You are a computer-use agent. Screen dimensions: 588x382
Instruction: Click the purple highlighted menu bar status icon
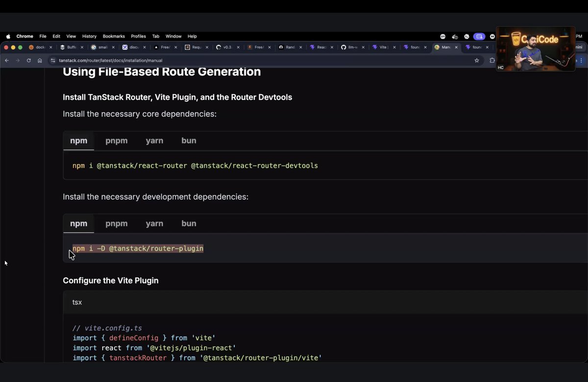[479, 36]
